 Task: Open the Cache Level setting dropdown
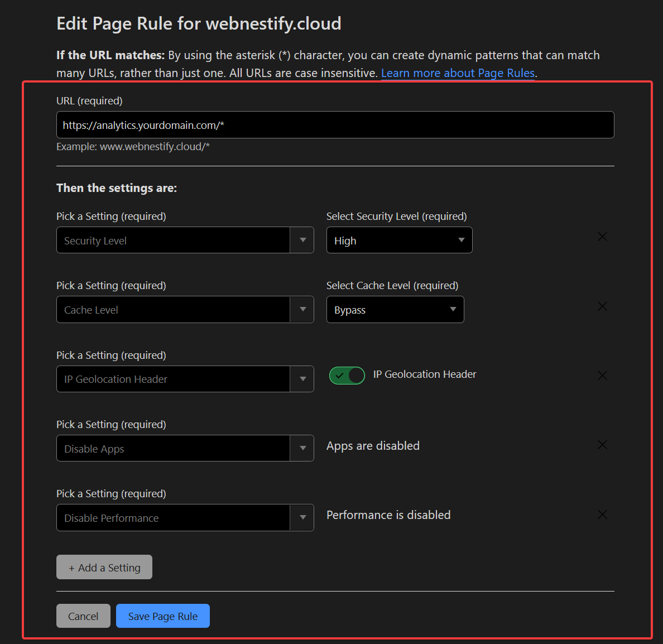(173, 310)
